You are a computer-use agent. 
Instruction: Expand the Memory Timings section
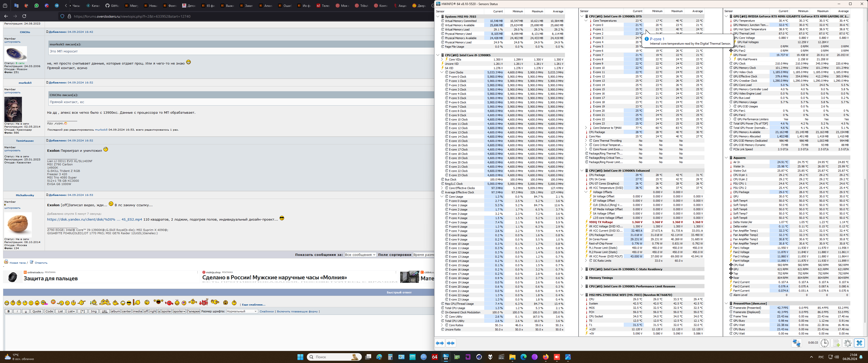click(582, 278)
